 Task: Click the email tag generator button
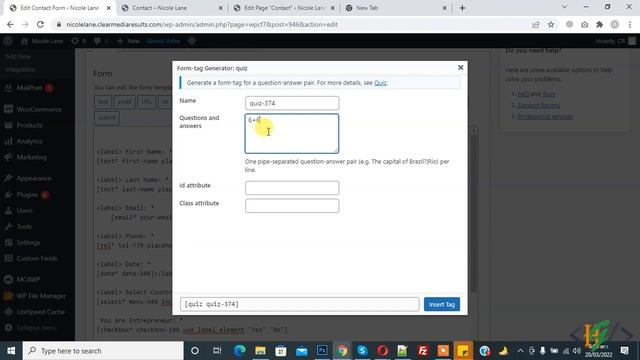[x=124, y=102]
